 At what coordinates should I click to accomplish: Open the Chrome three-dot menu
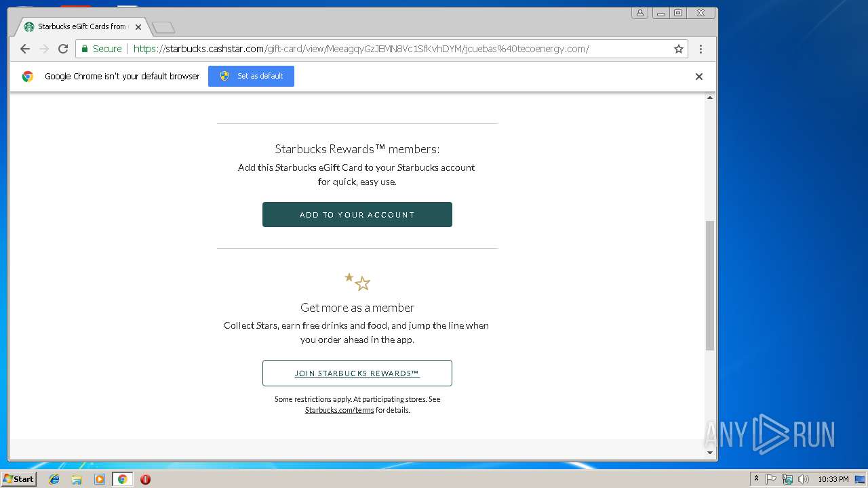pos(701,49)
